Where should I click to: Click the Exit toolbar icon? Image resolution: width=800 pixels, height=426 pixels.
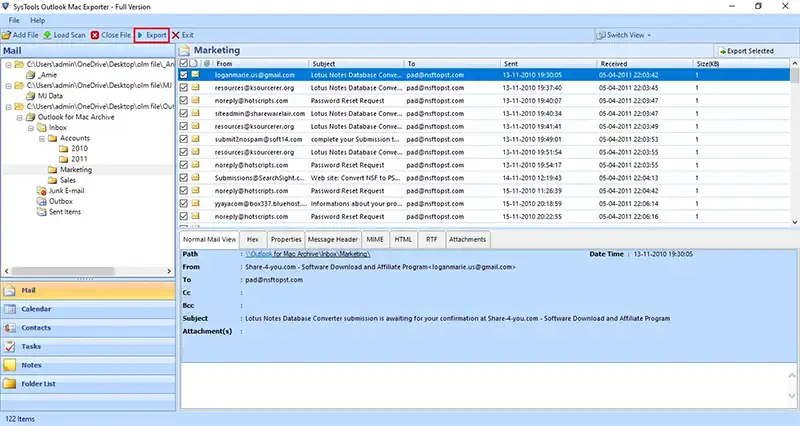(176, 35)
